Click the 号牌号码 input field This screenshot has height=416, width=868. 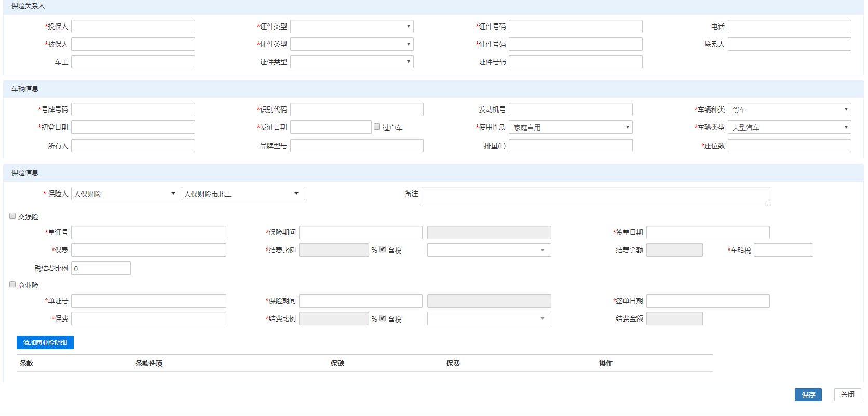[x=133, y=109]
